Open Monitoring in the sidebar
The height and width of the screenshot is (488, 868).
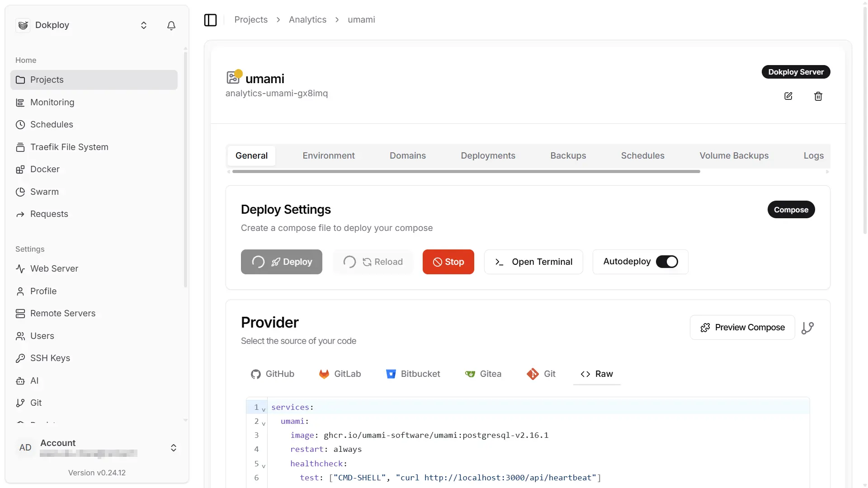(94, 102)
